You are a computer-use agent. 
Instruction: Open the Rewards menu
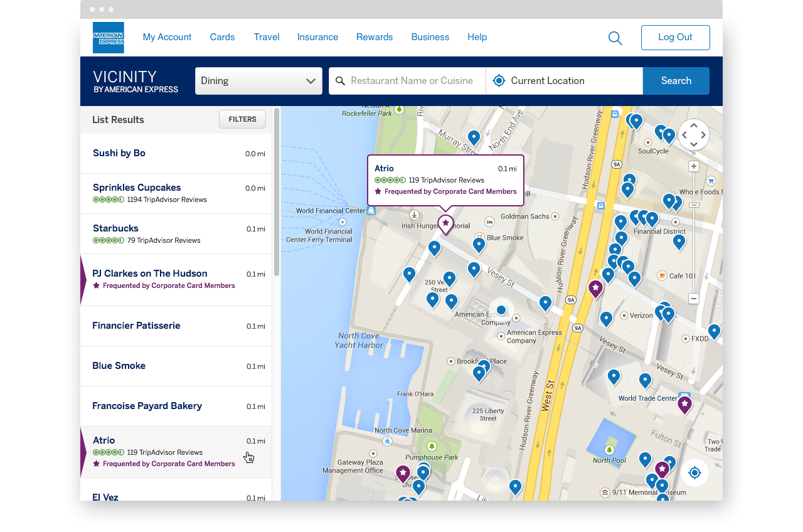click(x=375, y=37)
